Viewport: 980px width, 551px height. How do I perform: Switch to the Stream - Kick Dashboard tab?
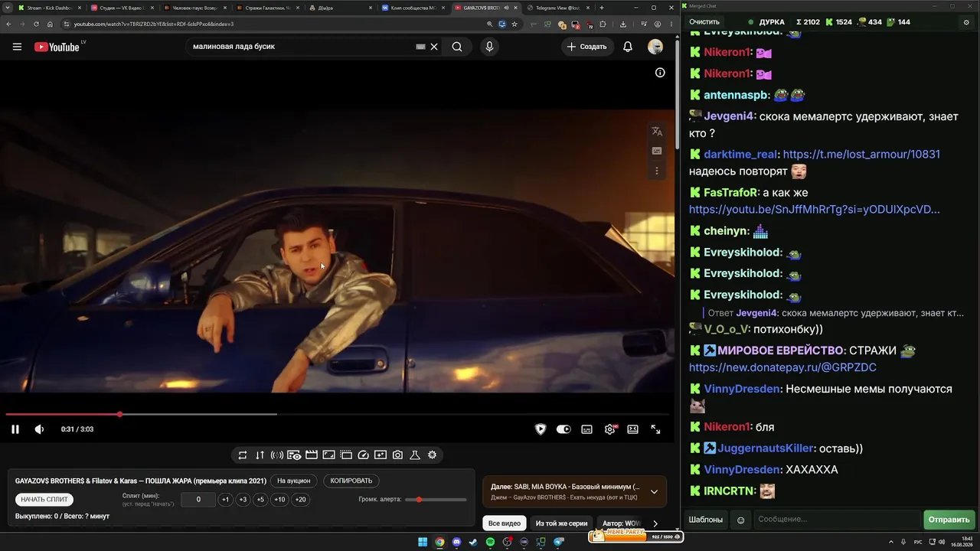click(x=49, y=8)
